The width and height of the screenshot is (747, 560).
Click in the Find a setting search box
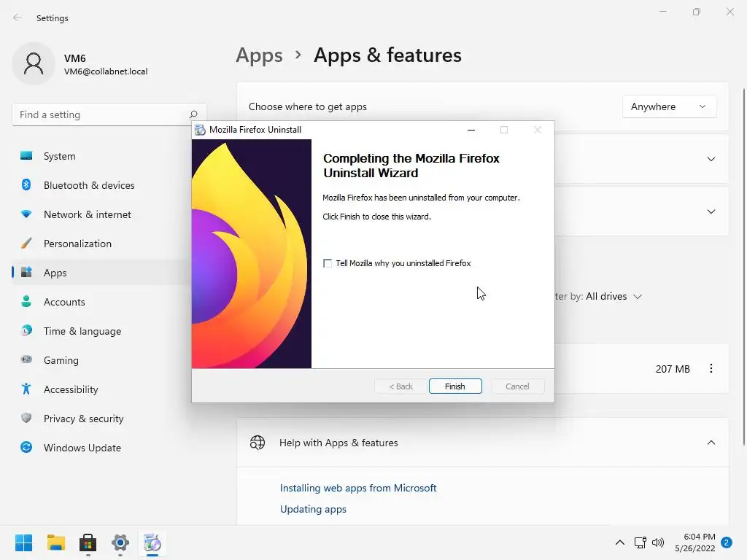pos(109,114)
